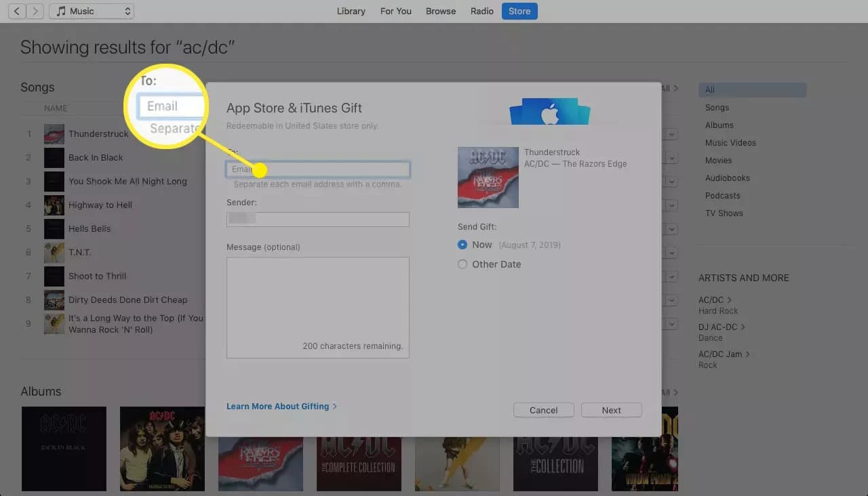Filter results by Albums in sidebar
The image size is (868, 496).
point(719,125)
